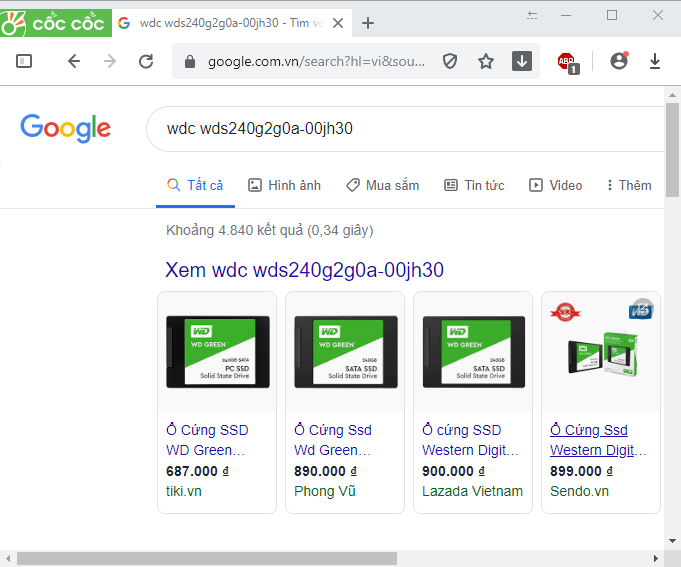
Task: Select the Tất cả tab
Action: (x=195, y=185)
